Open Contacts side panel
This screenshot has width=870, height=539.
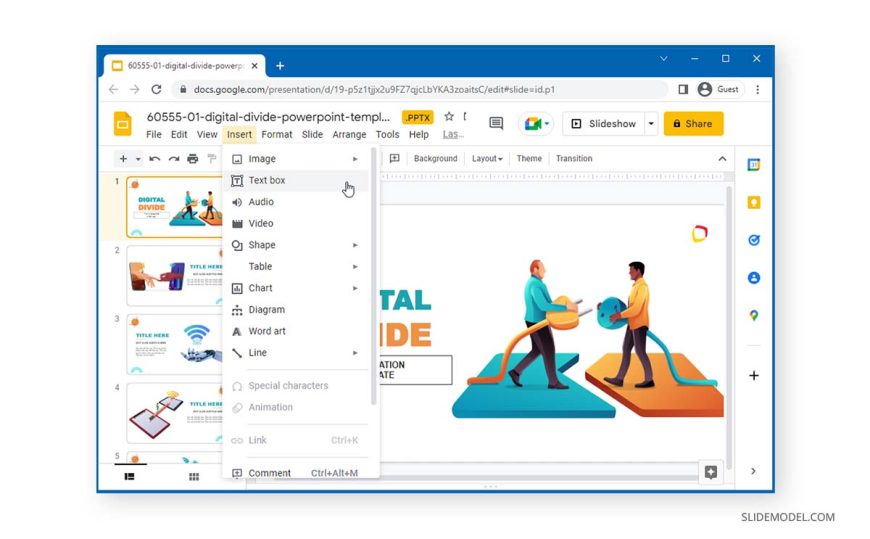point(753,278)
